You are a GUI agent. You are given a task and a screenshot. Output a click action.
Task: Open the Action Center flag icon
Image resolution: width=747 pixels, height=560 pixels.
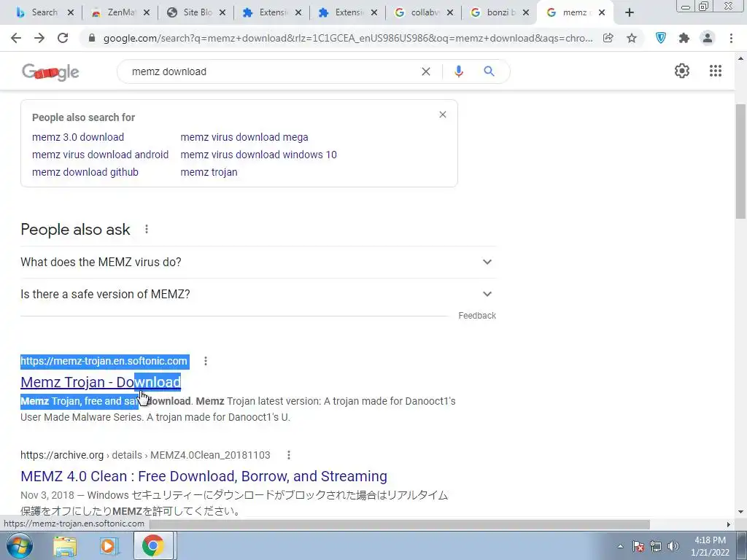point(638,546)
